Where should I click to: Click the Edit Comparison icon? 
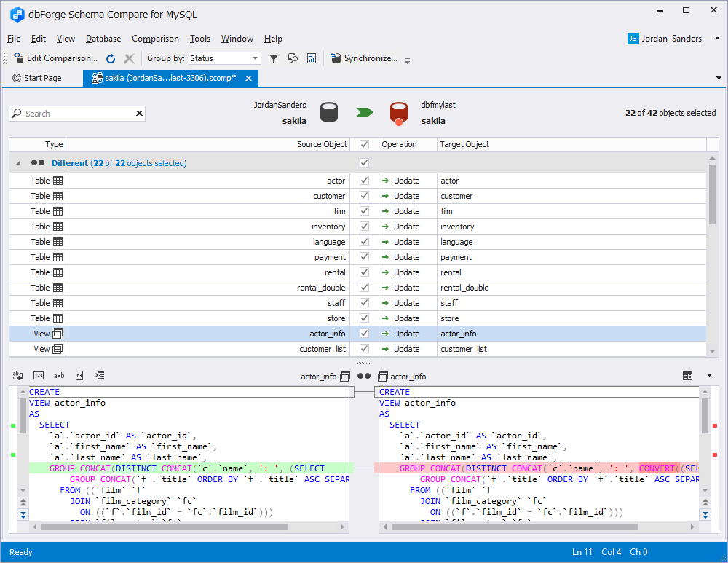pos(19,58)
